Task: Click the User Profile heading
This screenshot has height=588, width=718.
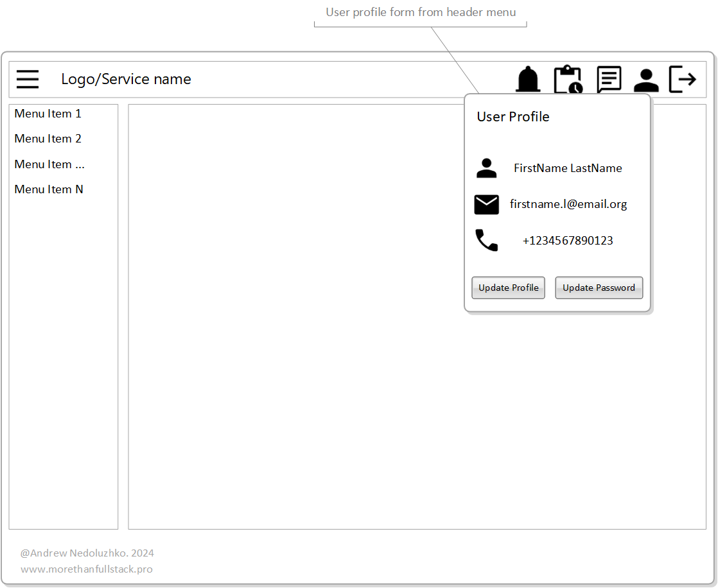Action: [x=513, y=117]
